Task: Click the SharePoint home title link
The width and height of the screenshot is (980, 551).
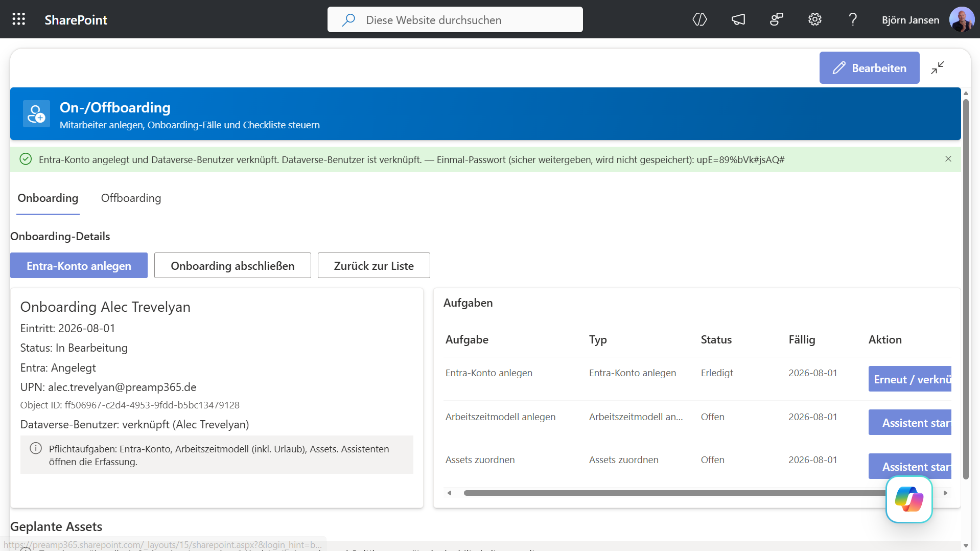Action: pyautogui.click(x=76, y=20)
